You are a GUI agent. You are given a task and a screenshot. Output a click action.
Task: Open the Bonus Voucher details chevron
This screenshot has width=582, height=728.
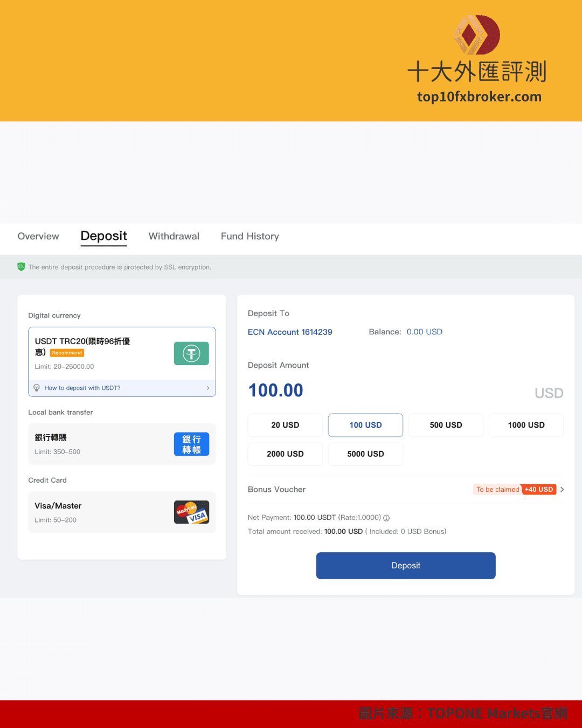click(x=562, y=489)
